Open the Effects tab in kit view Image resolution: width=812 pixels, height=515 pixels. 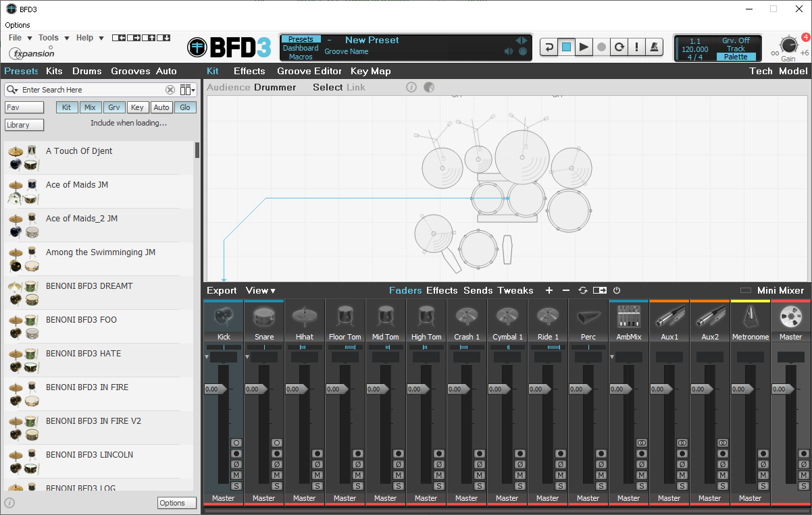(249, 71)
